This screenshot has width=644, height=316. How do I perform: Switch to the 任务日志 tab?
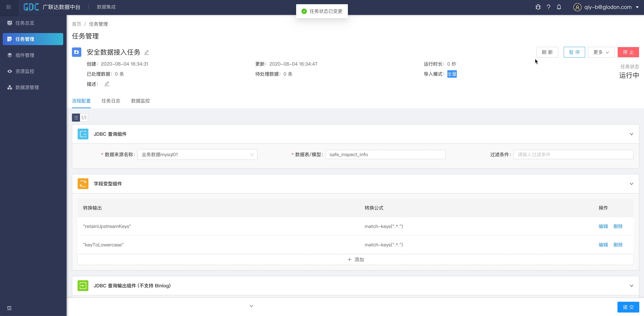pyautogui.click(x=111, y=101)
